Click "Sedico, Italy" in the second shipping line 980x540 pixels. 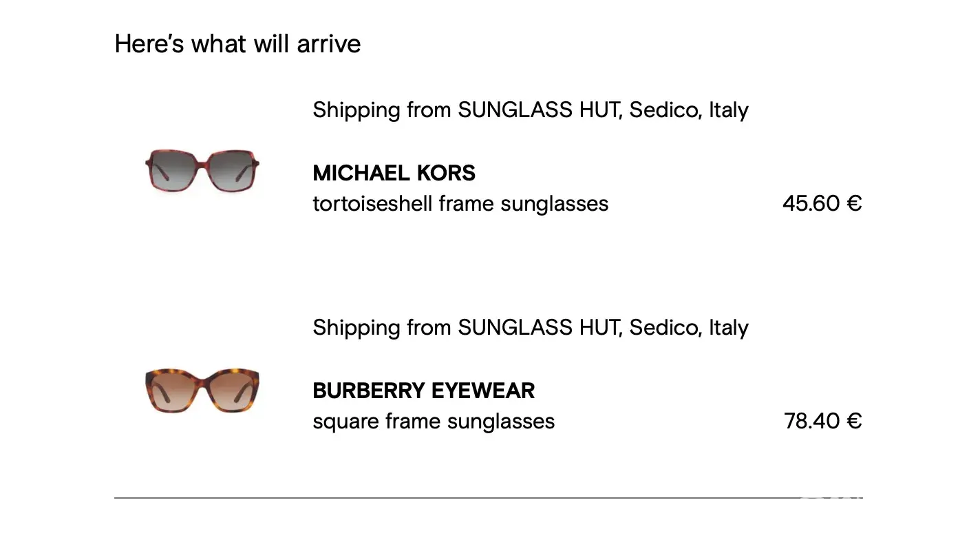coord(689,327)
